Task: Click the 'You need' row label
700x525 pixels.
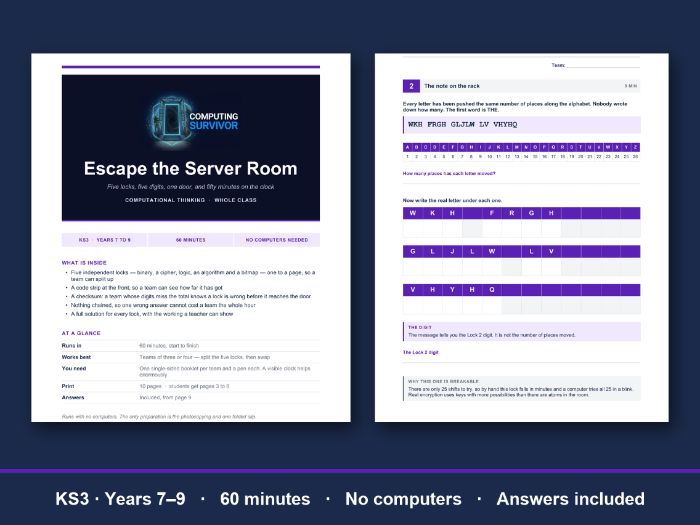Action: [74, 368]
